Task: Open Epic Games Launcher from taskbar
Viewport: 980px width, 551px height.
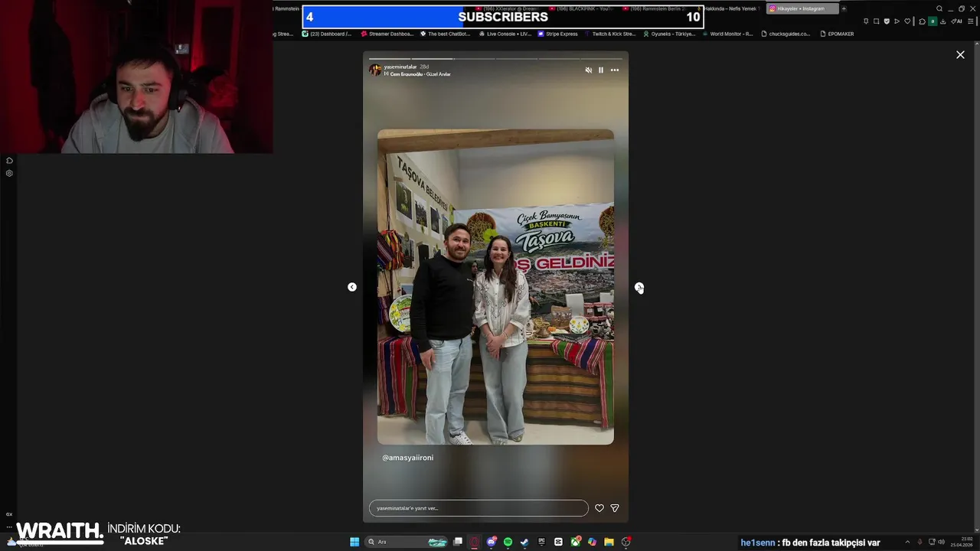Action: click(541, 542)
